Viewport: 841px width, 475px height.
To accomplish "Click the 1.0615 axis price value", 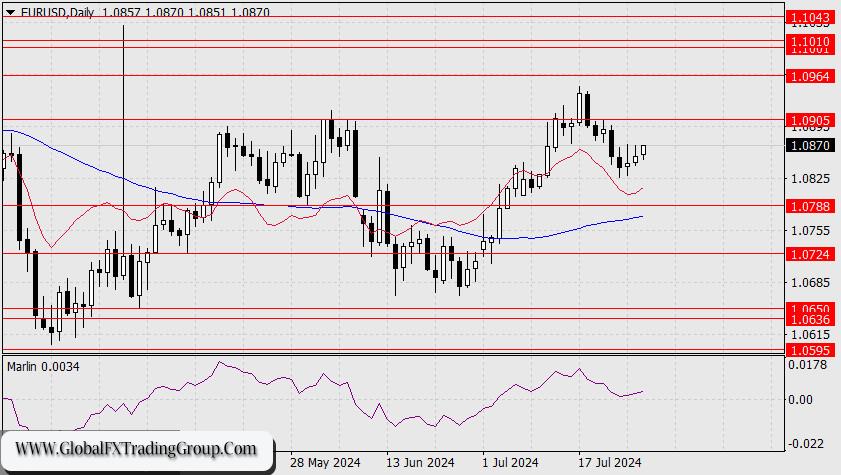I will [810, 335].
